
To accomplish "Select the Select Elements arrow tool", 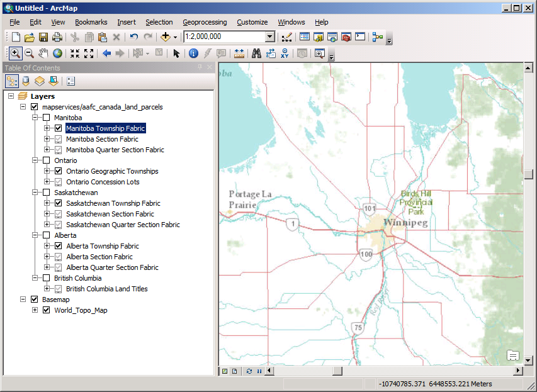I will pos(176,53).
